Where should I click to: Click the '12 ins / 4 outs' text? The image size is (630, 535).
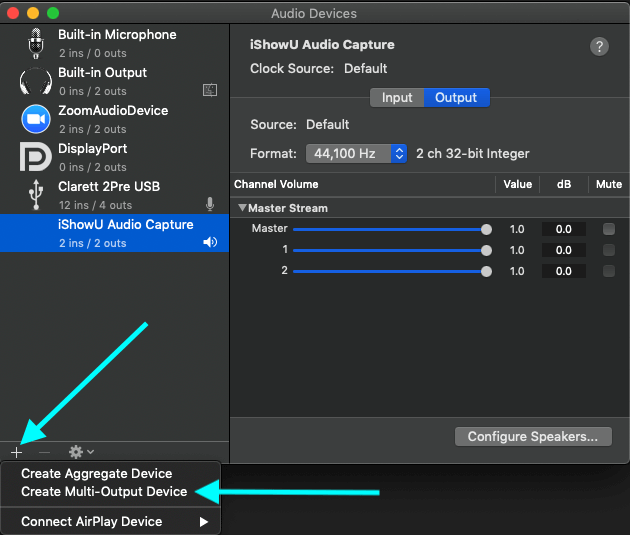click(x=95, y=205)
